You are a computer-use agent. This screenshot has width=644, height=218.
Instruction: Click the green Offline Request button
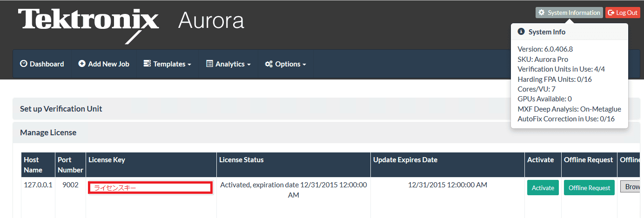589,188
